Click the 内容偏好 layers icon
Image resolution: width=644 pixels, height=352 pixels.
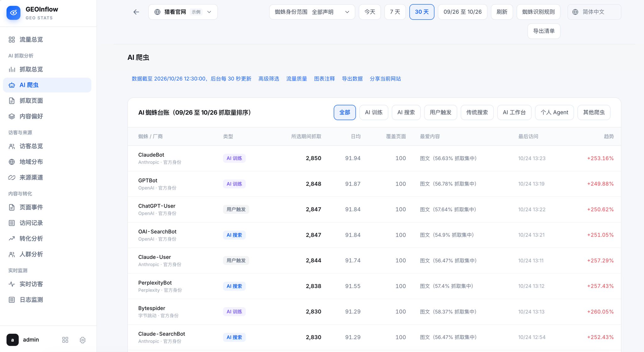click(x=12, y=116)
